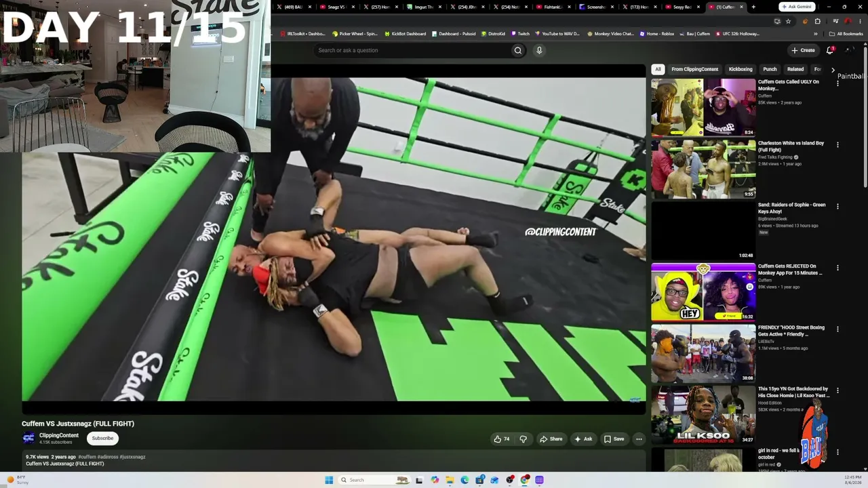Viewport: 868px width, 488px height.
Task: Click the YouTube search magnifier icon
Action: pos(518,50)
